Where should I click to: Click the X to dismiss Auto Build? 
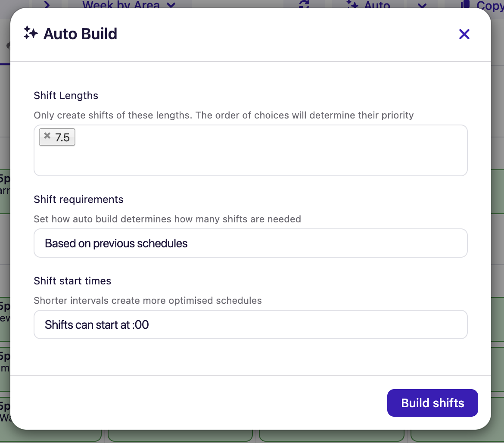464,34
